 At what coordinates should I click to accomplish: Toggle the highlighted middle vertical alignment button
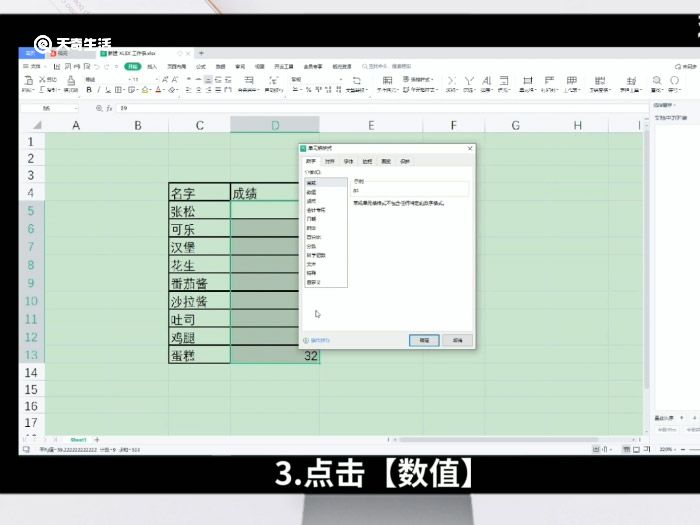208,79
